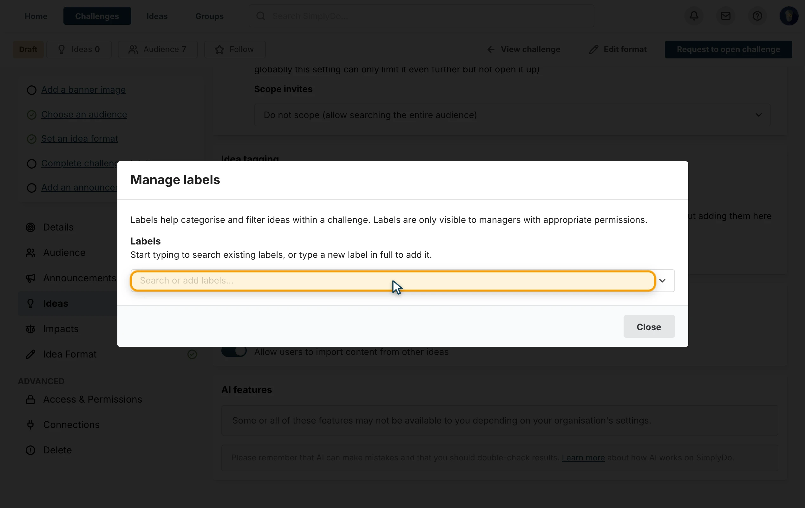Click the Audience 7 button
This screenshot has width=812, height=508.
click(158, 50)
